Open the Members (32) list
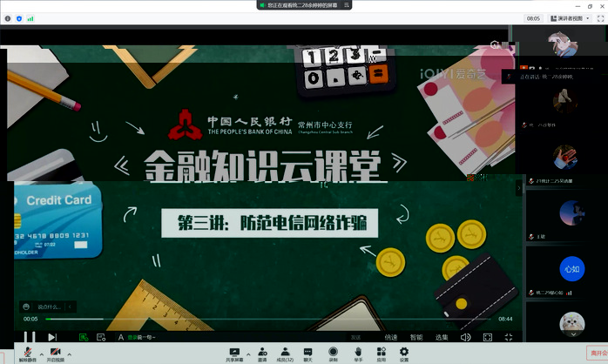This screenshot has width=608, height=364. tap(285, 354)
